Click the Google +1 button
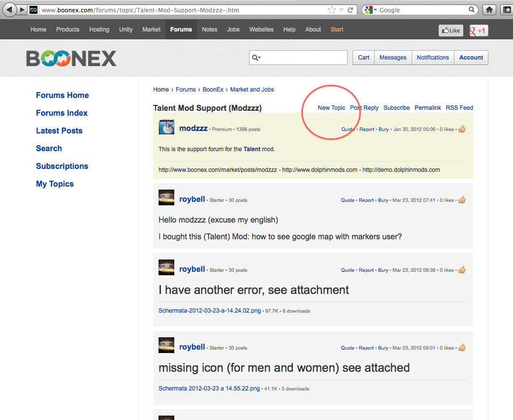 479,31
